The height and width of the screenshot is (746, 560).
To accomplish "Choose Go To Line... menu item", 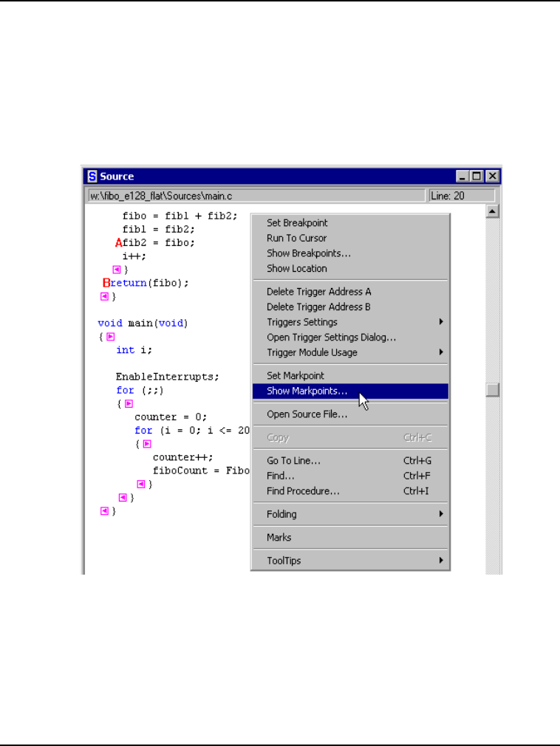I will 350,461.
